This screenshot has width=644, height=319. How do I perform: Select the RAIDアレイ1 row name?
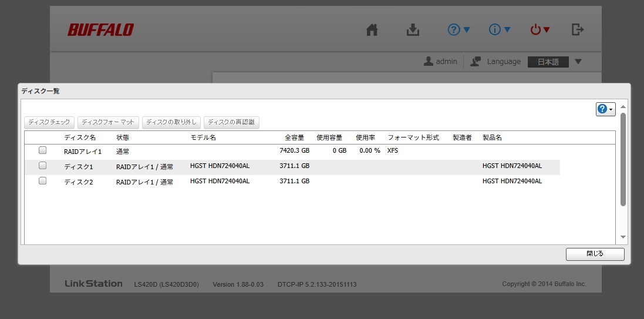[83, 152]
